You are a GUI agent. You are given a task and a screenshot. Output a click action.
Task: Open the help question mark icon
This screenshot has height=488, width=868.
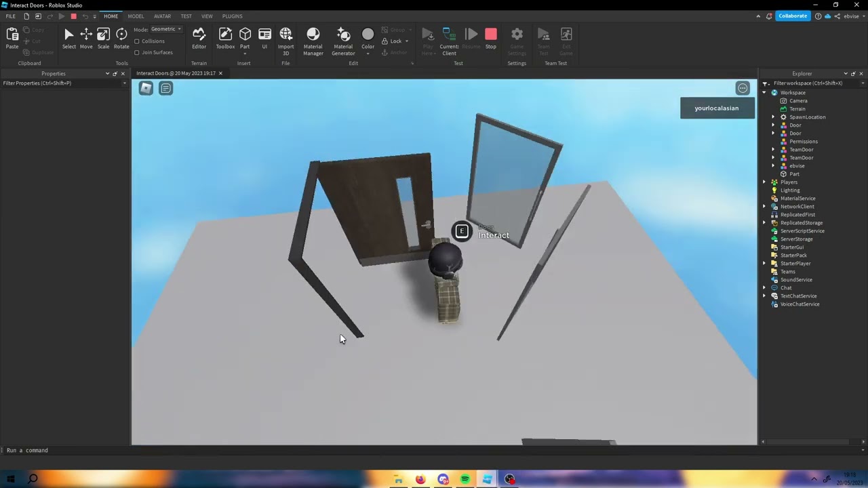pos(818,16)
